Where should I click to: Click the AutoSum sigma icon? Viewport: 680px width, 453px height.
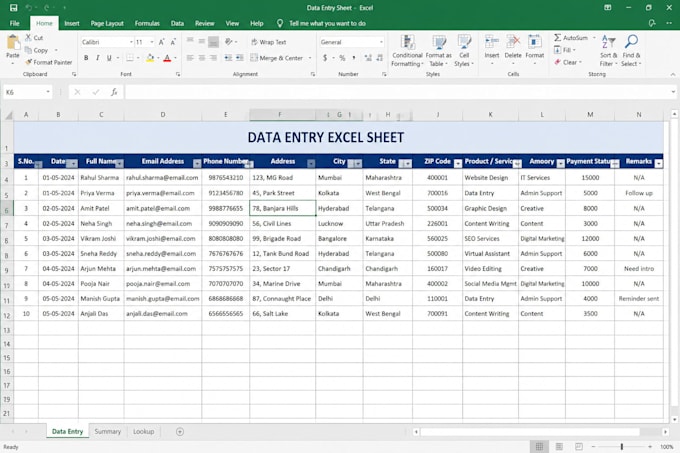point(558,38)
